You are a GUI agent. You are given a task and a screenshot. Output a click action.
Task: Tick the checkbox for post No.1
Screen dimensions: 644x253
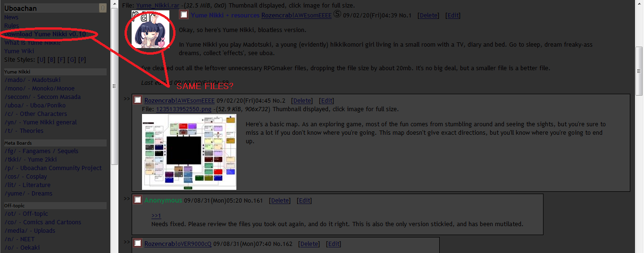pos(184,15)
